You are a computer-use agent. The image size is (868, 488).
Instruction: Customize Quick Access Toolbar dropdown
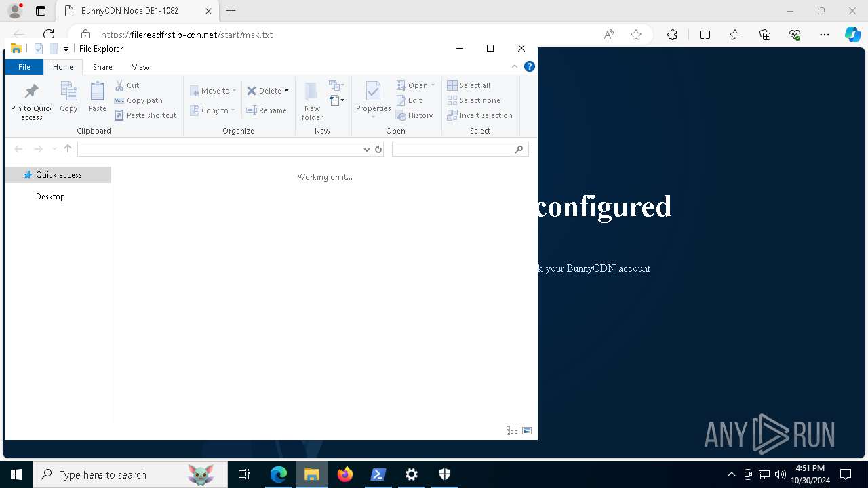point(66,49)
